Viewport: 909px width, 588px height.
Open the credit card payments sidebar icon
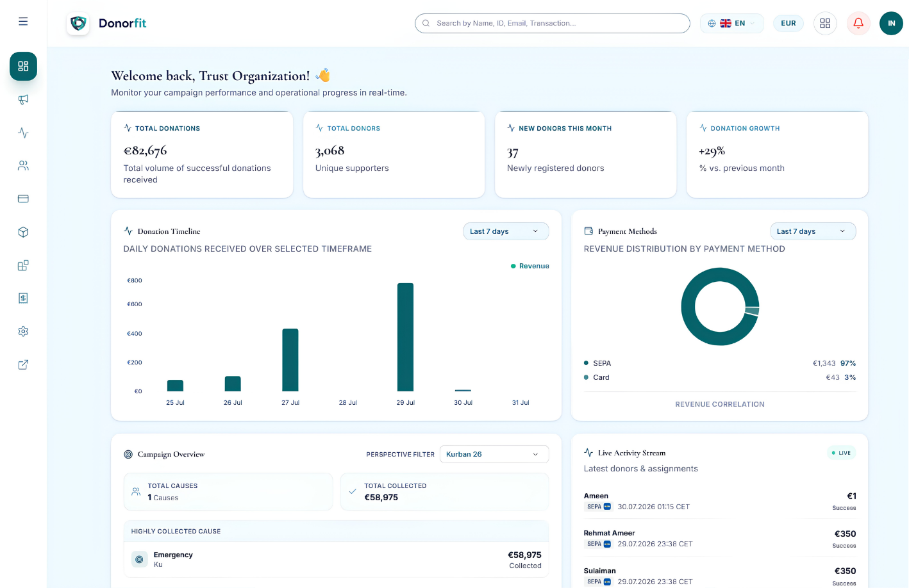click(23, 199)
